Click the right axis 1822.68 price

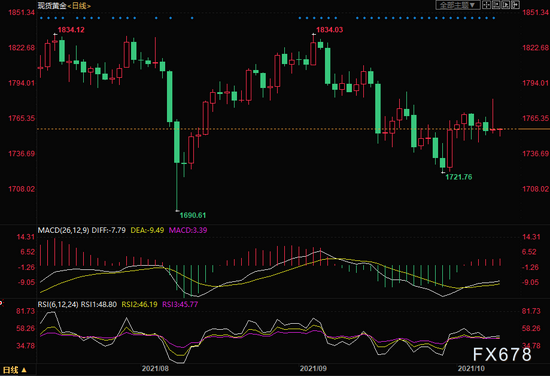click(x=535, y=48)
